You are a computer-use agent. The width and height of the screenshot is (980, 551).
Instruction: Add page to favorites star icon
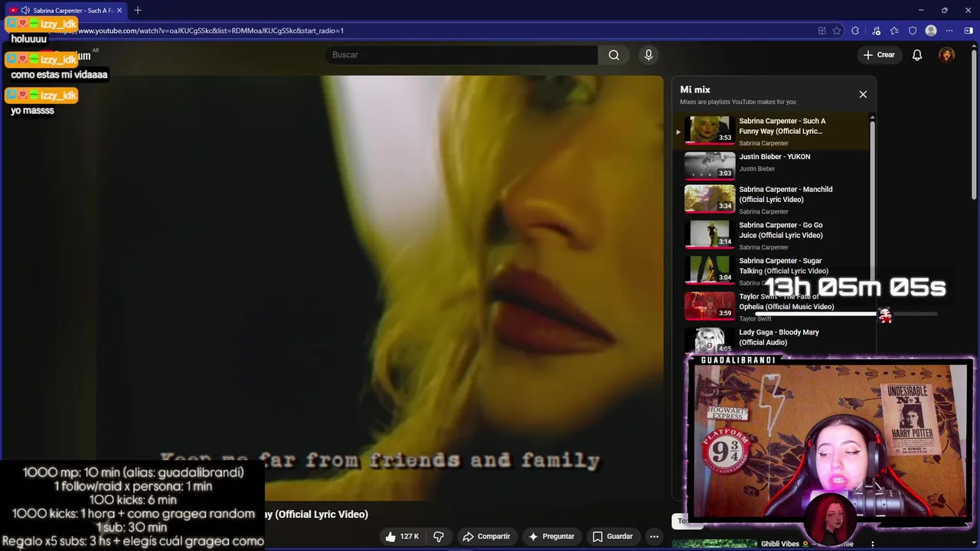tap(837, 31)
